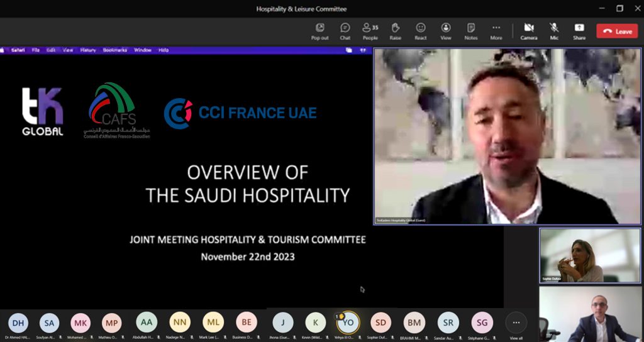Open meeting Notes
Viewport: 644px width, 342px height.
[470, 31]
